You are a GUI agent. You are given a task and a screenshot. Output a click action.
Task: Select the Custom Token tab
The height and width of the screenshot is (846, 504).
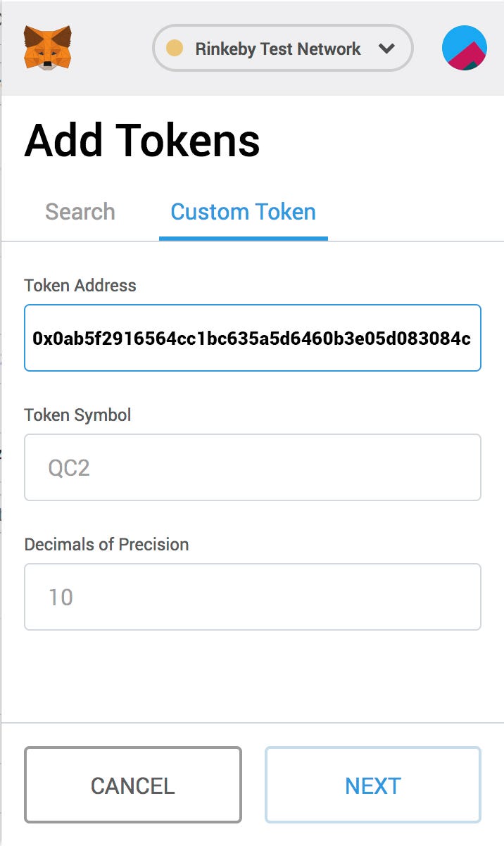(x=243, y=212)
